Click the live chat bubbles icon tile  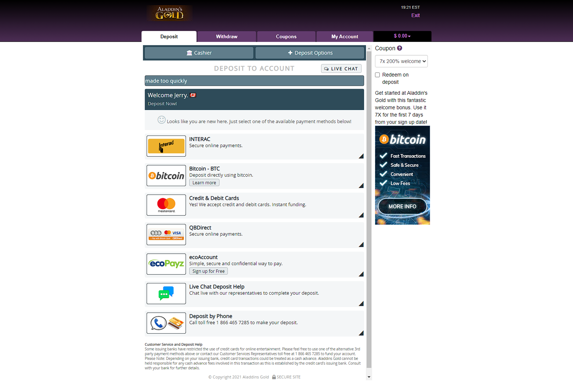point(166,293)
